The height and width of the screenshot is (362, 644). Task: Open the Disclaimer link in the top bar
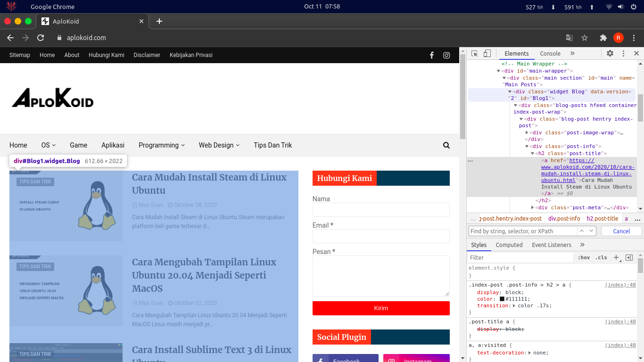tap(147, 55)
